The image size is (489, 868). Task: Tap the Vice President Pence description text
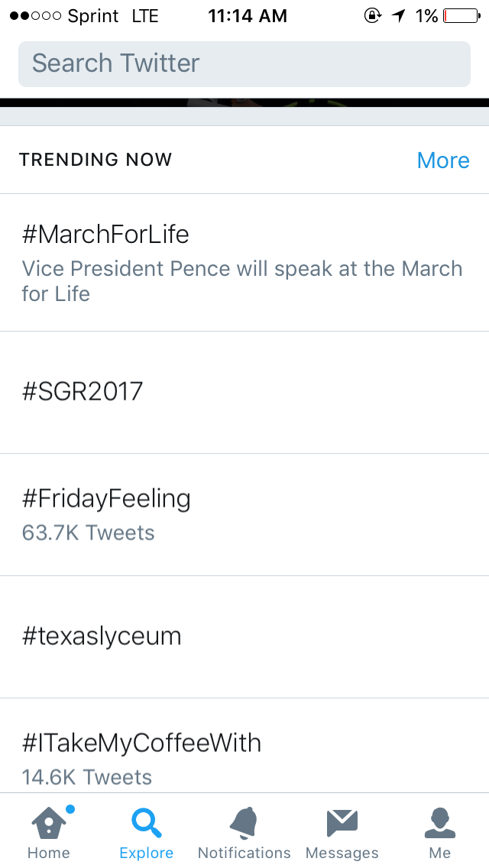[242, 280]
